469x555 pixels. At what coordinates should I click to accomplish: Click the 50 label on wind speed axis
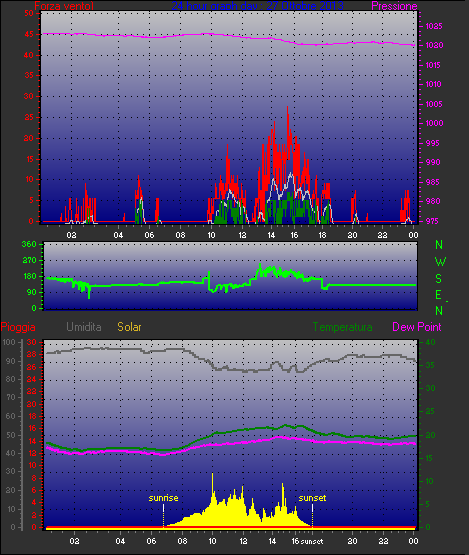click(29, 13)
